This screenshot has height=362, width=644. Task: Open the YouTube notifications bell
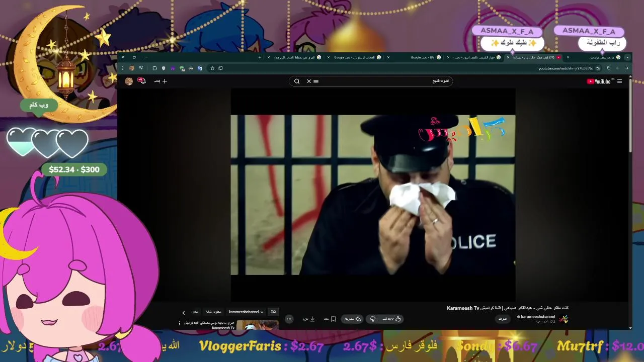coord(142,81)
